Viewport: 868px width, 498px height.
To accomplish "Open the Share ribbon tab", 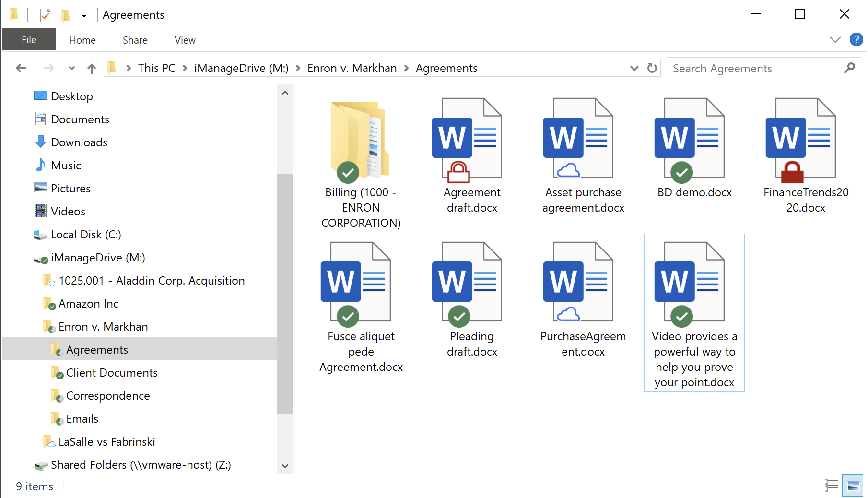I will click(x=135, y=40).
